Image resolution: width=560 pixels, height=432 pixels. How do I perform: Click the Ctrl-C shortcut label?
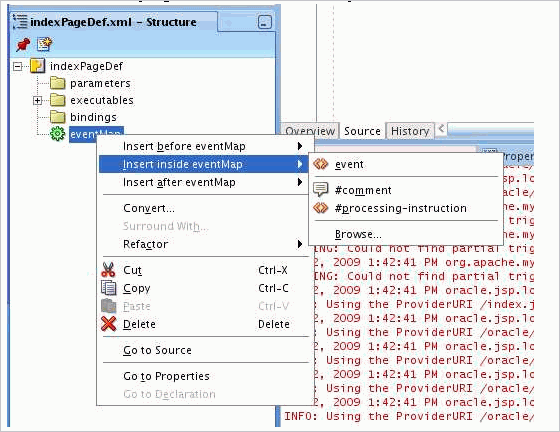pyautogui.click(x=273, y=288)
